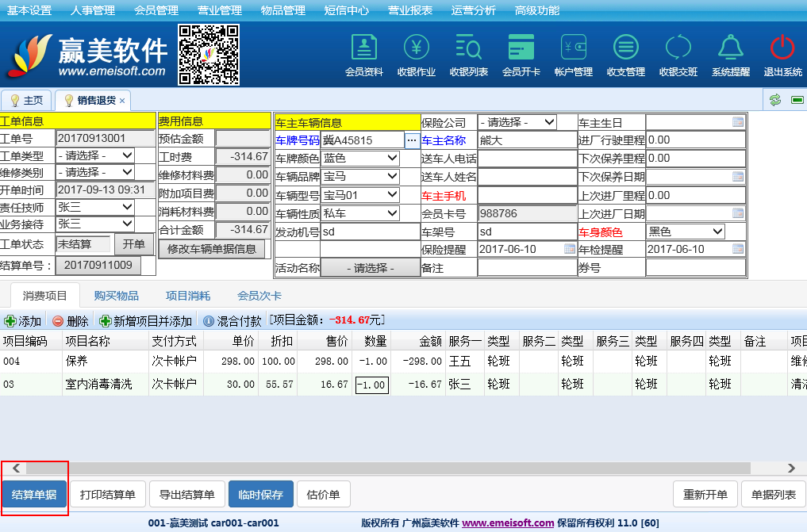Click the 车主手机 input field
807x532 pixels.
[x=527, y=195]
